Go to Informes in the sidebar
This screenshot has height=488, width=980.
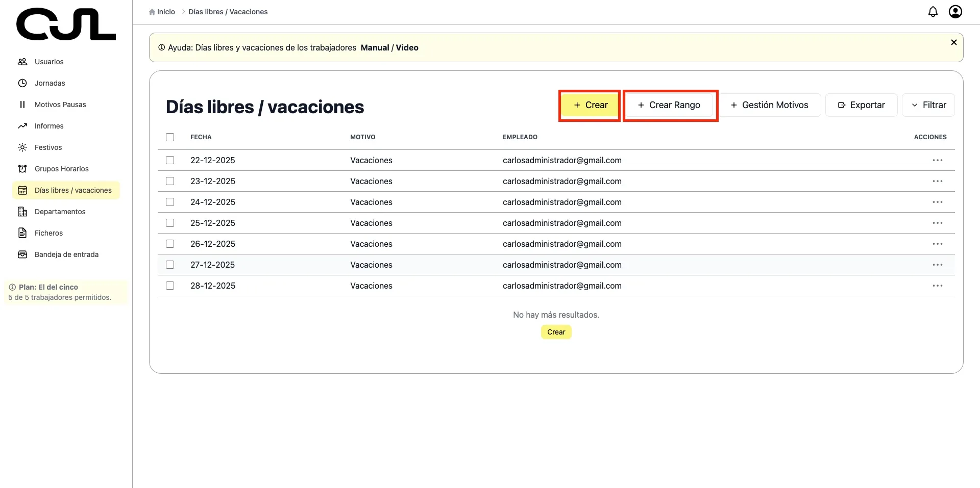(x=49, y=126)
